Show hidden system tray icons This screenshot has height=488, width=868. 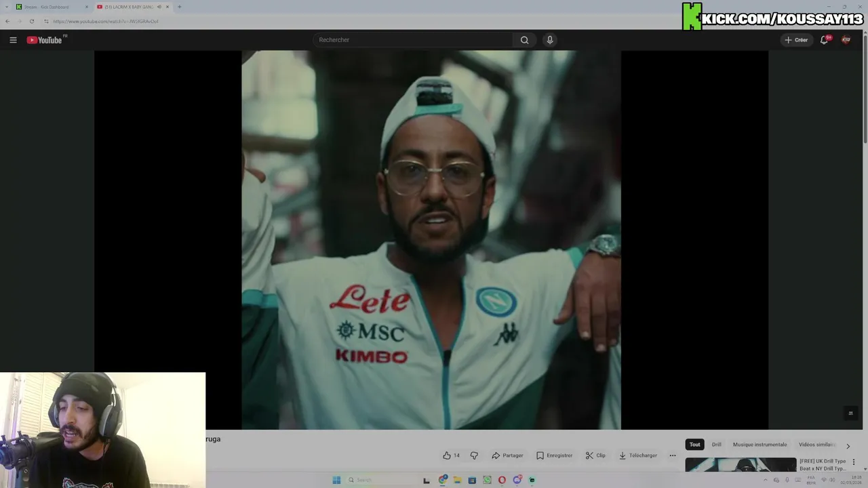point(766,480)
